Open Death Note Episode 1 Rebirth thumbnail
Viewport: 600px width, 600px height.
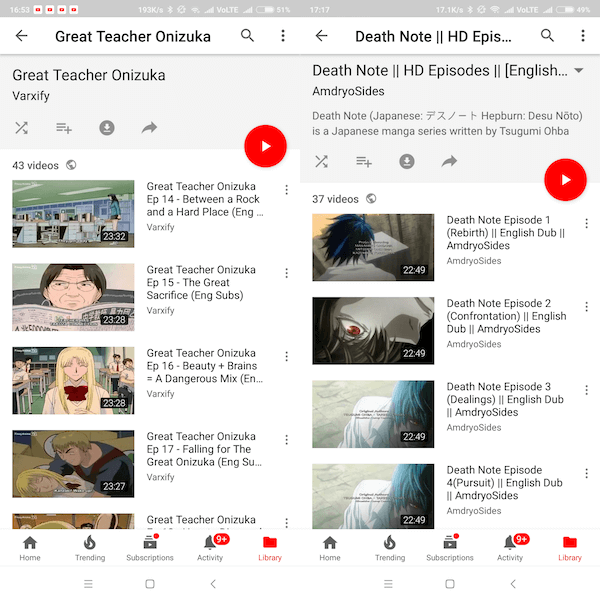373,248
